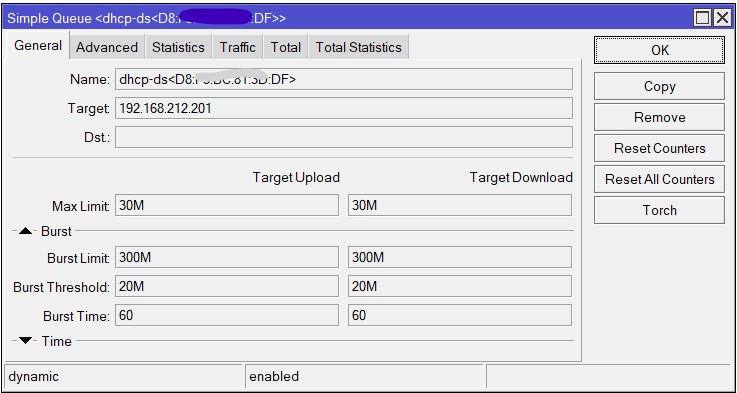This screenshot has width=737, height=393.
Task: Open the Statistics tab
Action: click(178, 47)
